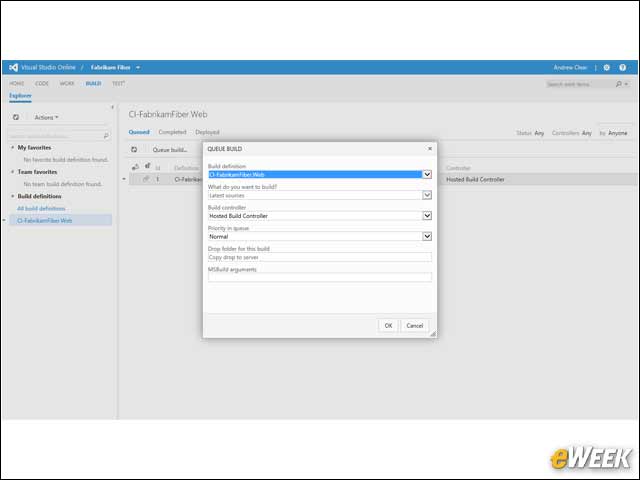640x480 pixels.
Task: Go to the HOME hub
Action: 17,83
